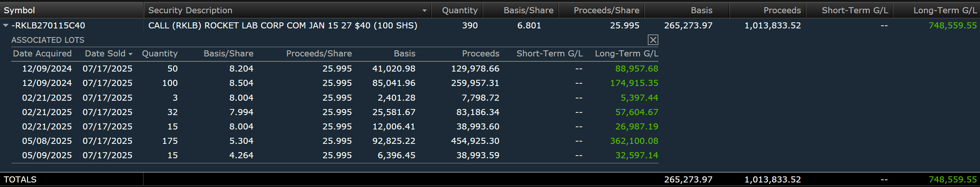The image size is (980, 187).
Task: Select lot with basis 41,020.98
Action: 335,69
